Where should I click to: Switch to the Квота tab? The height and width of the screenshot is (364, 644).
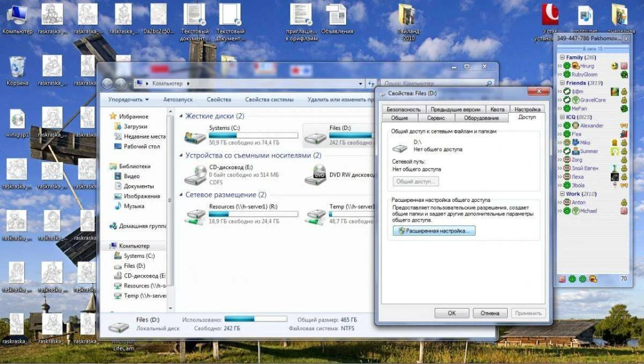click(x=497, y=109)
